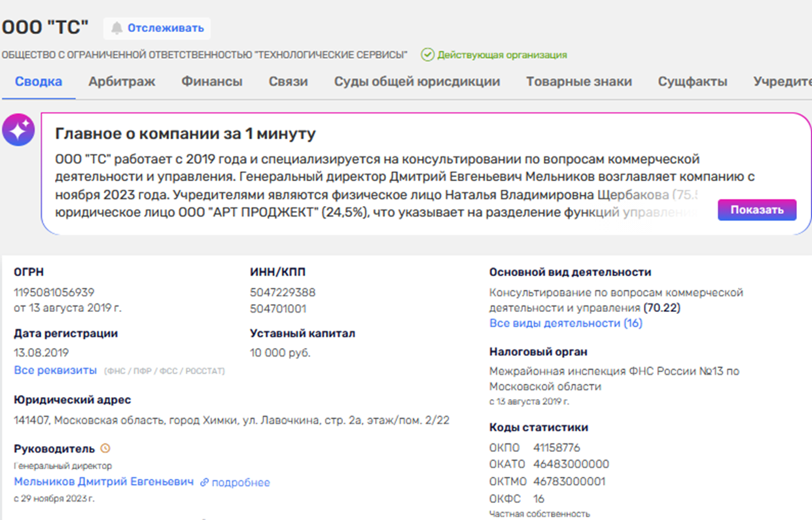
Task: Click the green checkmark next to Действующая организация
Action: coord(427,55)
